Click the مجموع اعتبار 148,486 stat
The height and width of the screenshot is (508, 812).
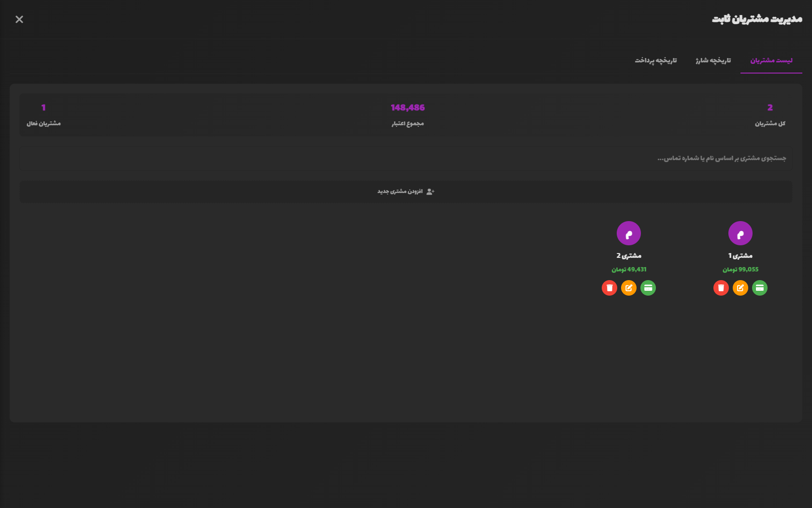pyautogui.click(x=407, y=115)
